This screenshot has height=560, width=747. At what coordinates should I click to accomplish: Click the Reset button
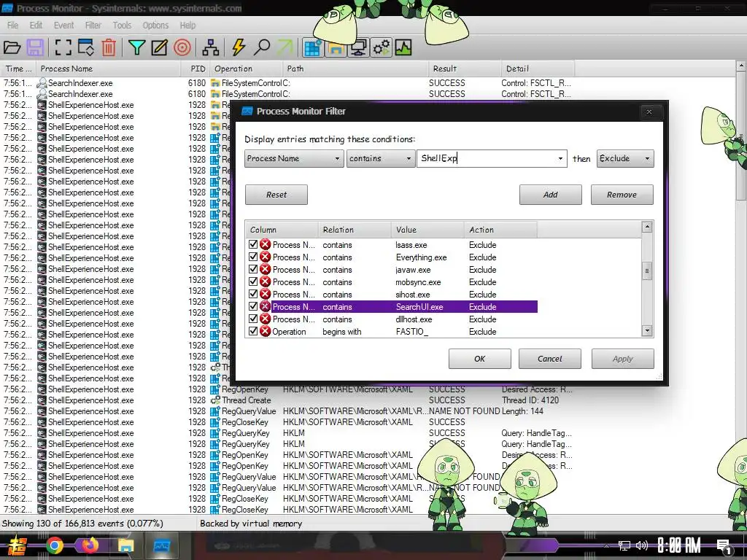276,195
